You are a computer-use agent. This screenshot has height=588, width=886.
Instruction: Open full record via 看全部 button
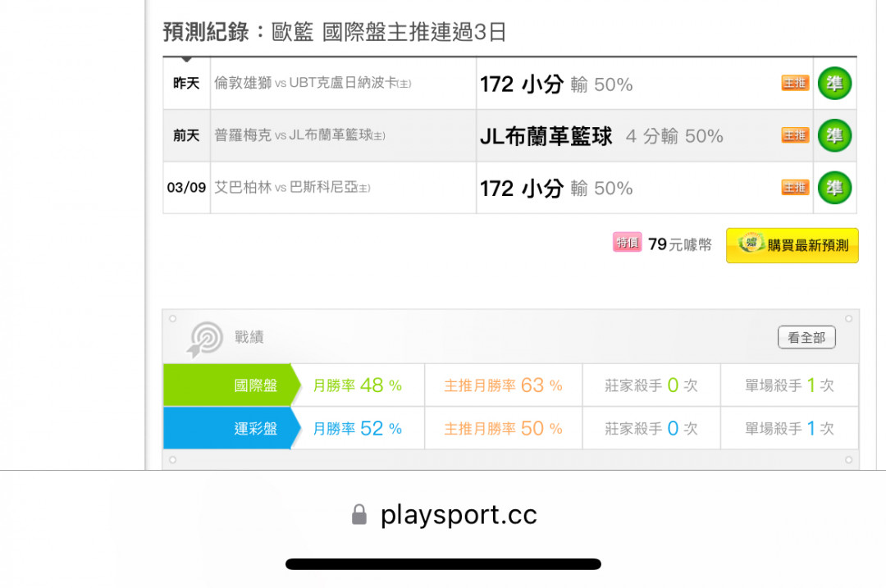pyautogui.click(x=806, y=337)
